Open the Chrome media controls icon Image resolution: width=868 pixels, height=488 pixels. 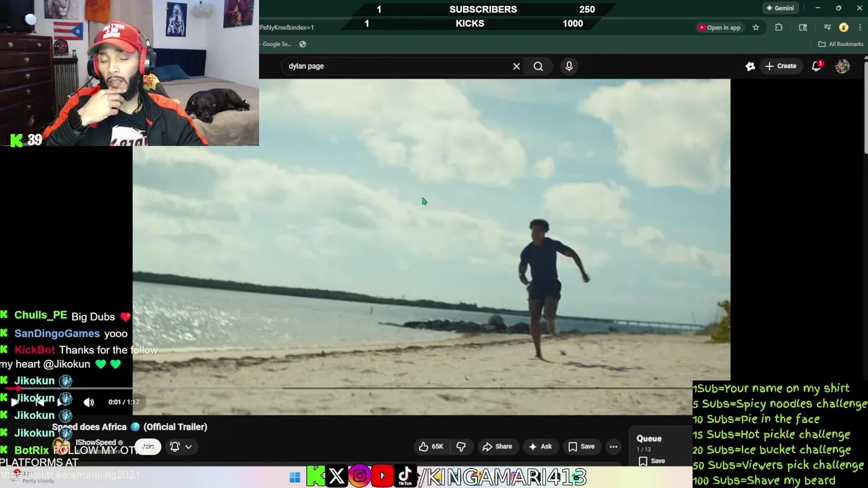[827, 28]
